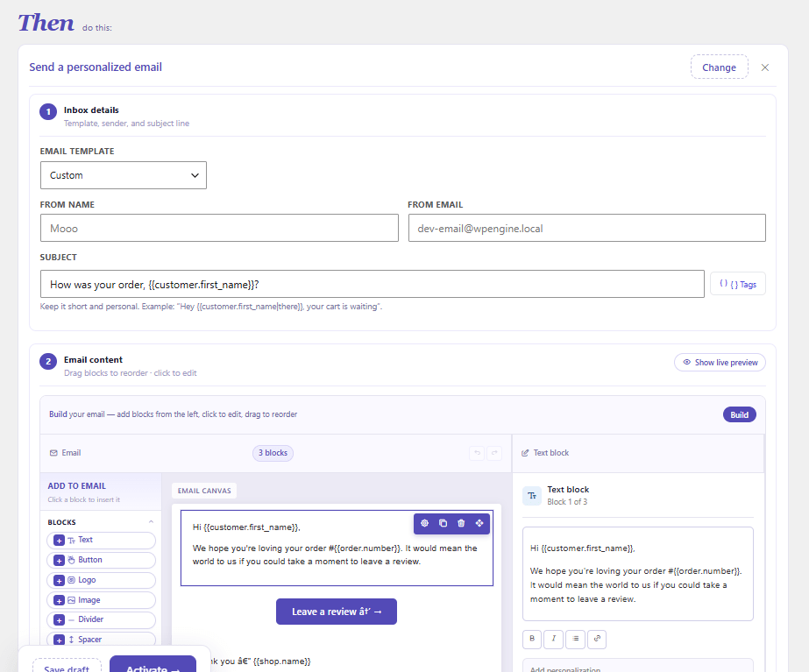Select the shop.name text in canvas
The width and height of the screenshot is (809, 672).
coord(281,661)
